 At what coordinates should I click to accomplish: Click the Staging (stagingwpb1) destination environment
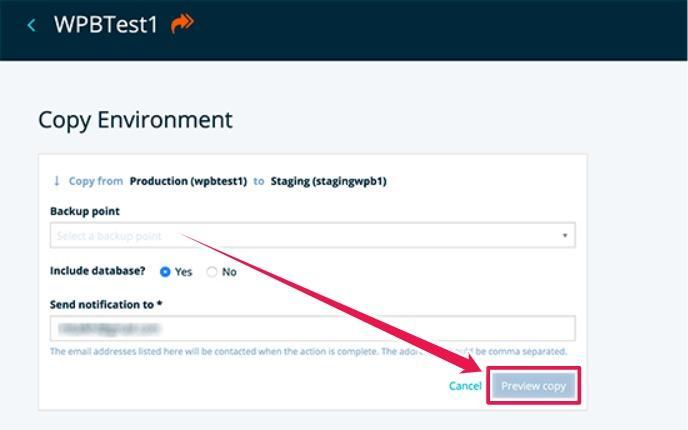(329, 181)
